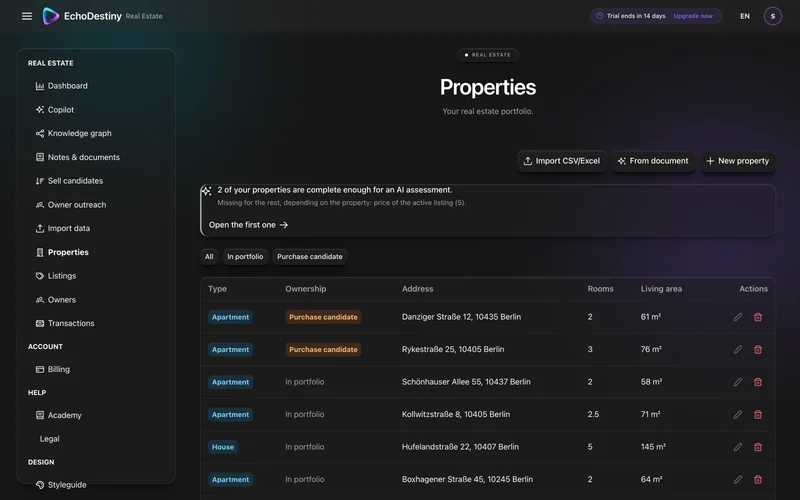Click address Kollwitzstraße 8, 10405 Berlin
This screenshot has width=800, height=500.
pyautogui.click(x=456, y=414)
